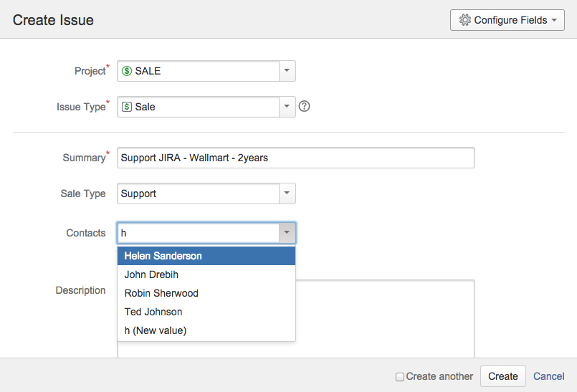
Task: Click the help question mark icon
Action: 304,107
